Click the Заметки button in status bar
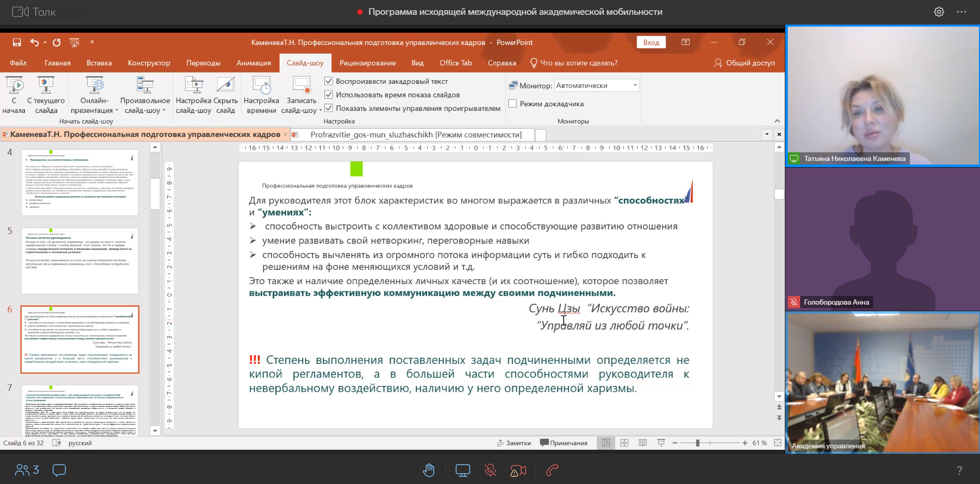 click(x=514, y=443)
